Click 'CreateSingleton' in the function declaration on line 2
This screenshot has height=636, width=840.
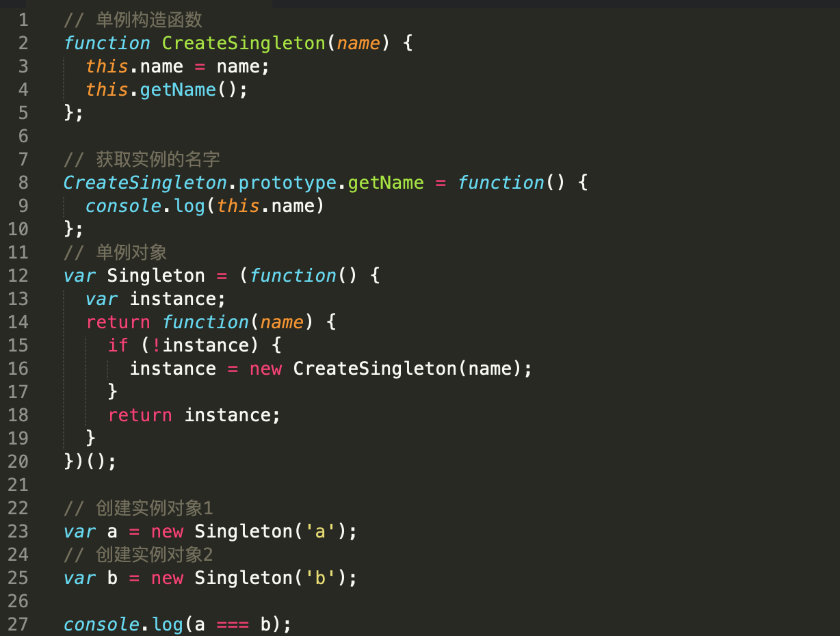pyautogui.click(x=244, y=42)
